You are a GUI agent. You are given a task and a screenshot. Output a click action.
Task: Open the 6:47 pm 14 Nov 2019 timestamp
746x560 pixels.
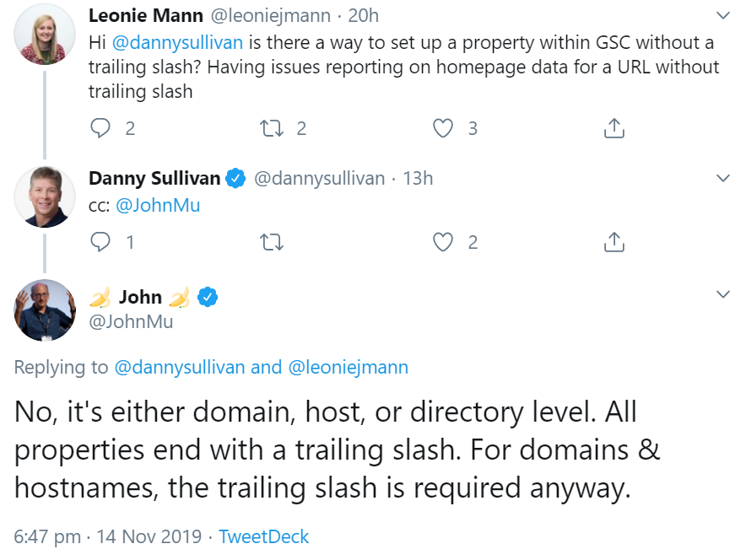click(x=108, y=536)
